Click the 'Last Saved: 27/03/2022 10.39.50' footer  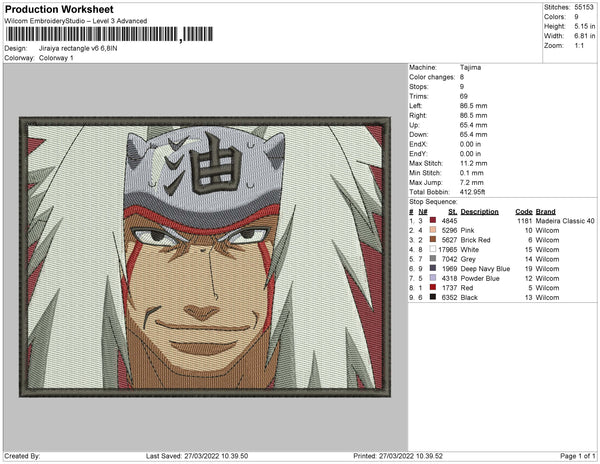click(x=197, y=456)
